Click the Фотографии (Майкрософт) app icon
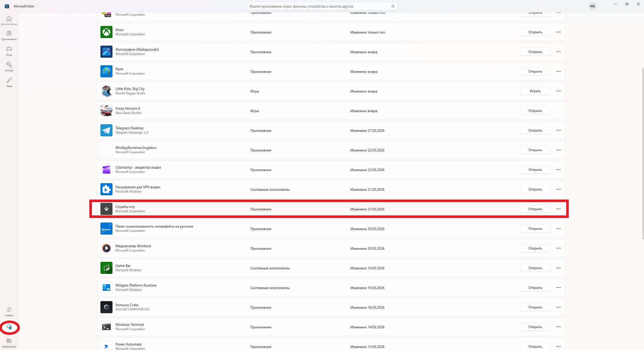 point(106,52)
